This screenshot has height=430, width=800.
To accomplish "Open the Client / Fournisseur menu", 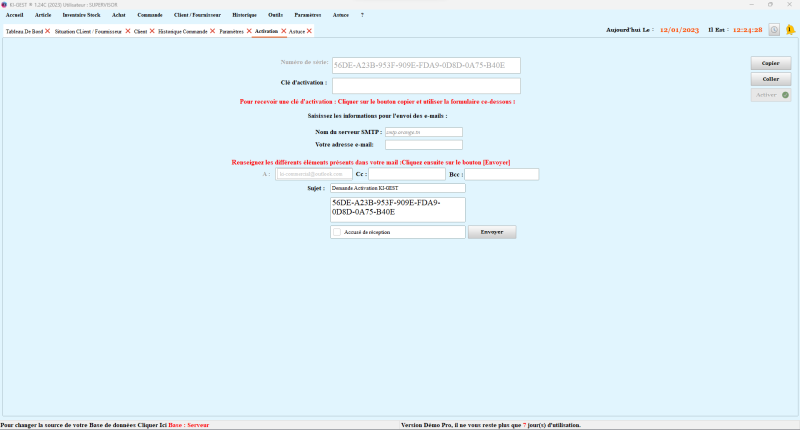I will [x=198, y=15].
